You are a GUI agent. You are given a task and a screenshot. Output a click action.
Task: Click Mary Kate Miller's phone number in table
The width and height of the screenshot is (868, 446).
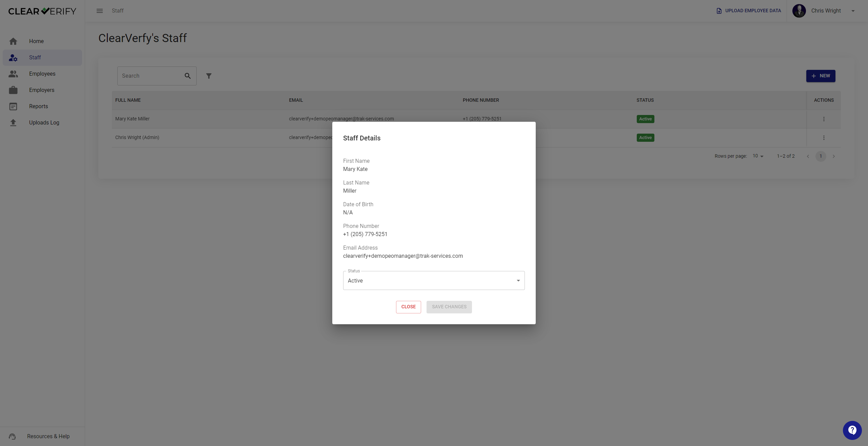tap(482, 119)
